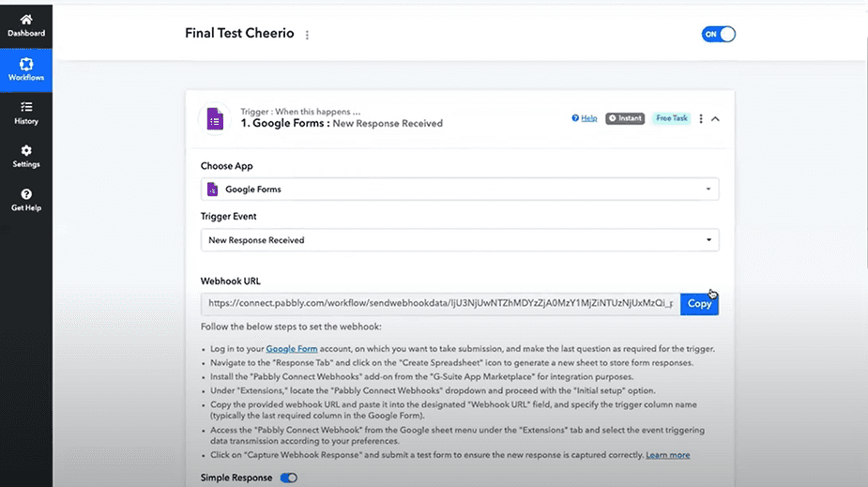Turn off the workflow ON switch

[719, 34]
